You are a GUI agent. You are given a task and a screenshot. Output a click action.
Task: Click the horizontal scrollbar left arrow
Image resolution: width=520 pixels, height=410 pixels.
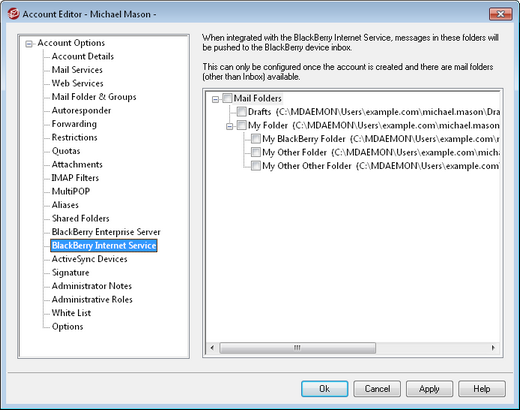click(x=212, y=348)
